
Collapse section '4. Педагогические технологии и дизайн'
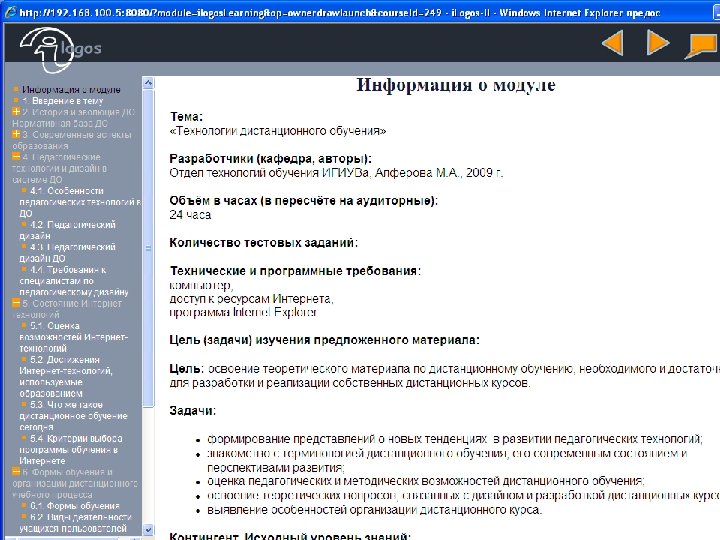pyautogui.click(x=16, y=157)
